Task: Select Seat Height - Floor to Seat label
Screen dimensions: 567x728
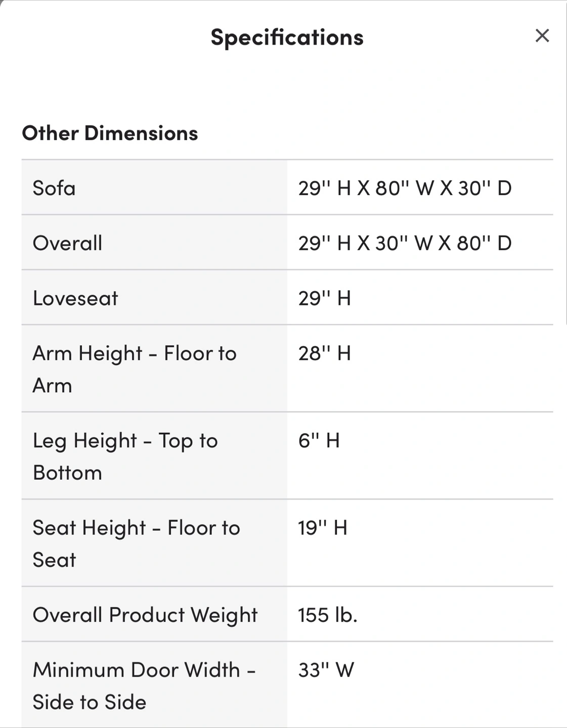Action: 136,543
